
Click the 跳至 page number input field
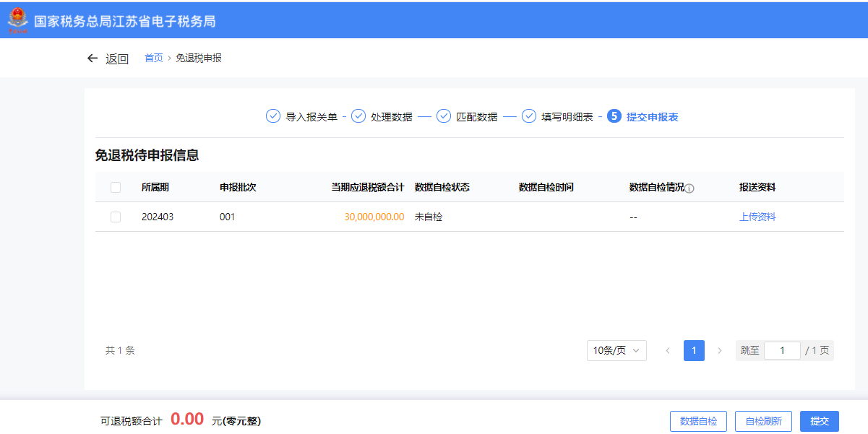coord(782,350)
